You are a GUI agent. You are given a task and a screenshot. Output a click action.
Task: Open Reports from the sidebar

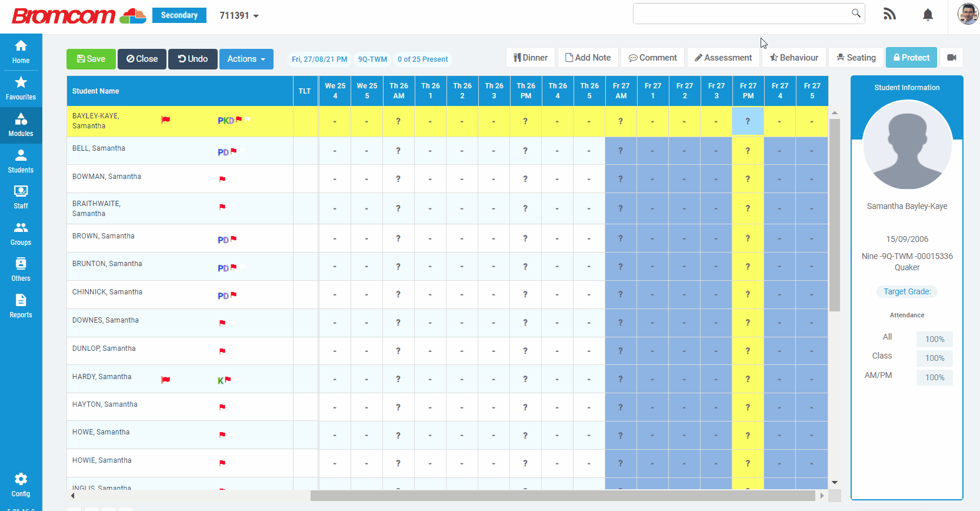[x=21, y=306]
